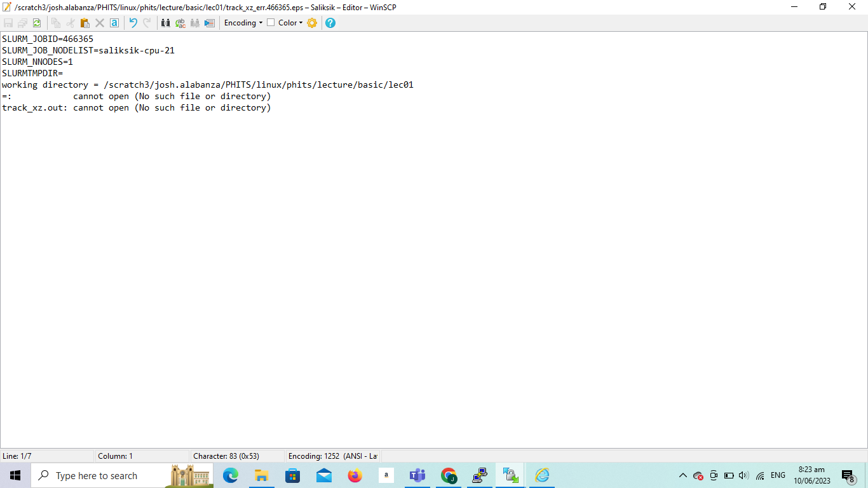
Task: Open the Go To Line dialog
Action: click(x=209, y=22)
